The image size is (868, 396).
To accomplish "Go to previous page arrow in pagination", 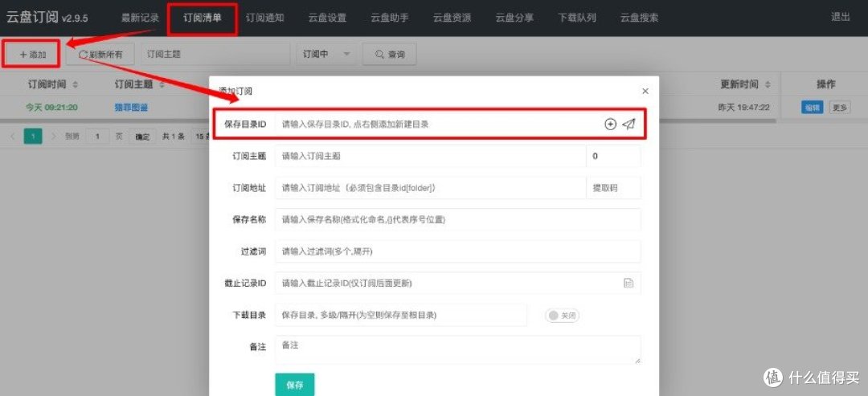I will click(13, 136).
